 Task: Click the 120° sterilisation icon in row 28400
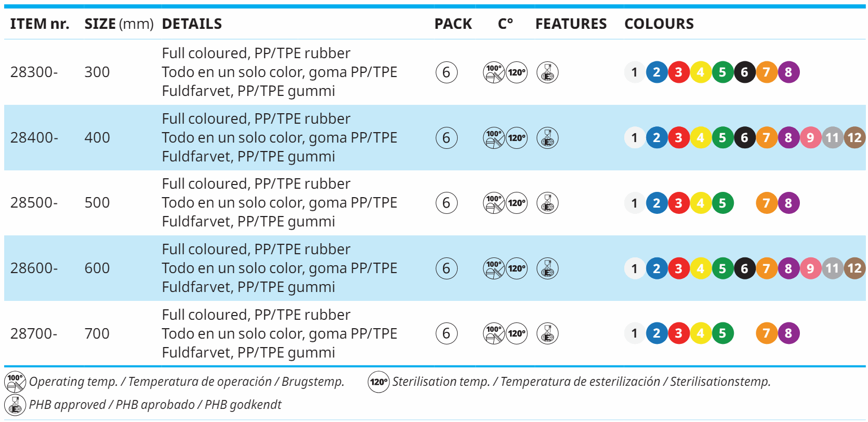pos(517,138)
